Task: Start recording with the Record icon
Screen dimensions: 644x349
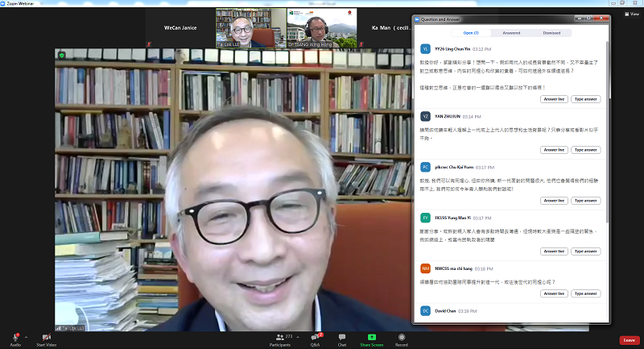Action: pos(401,337)
